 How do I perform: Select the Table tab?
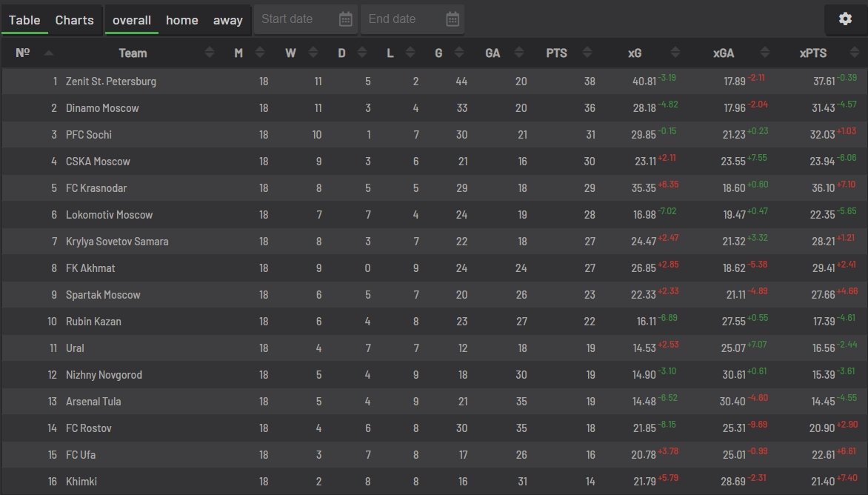click(x=24, y=20)
